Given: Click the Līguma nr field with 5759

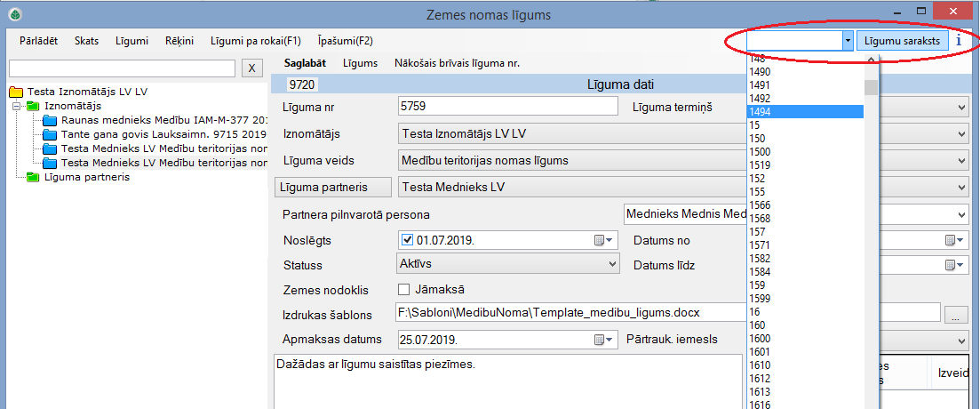Looking at the screenshot, I should [x=508, y=107].
